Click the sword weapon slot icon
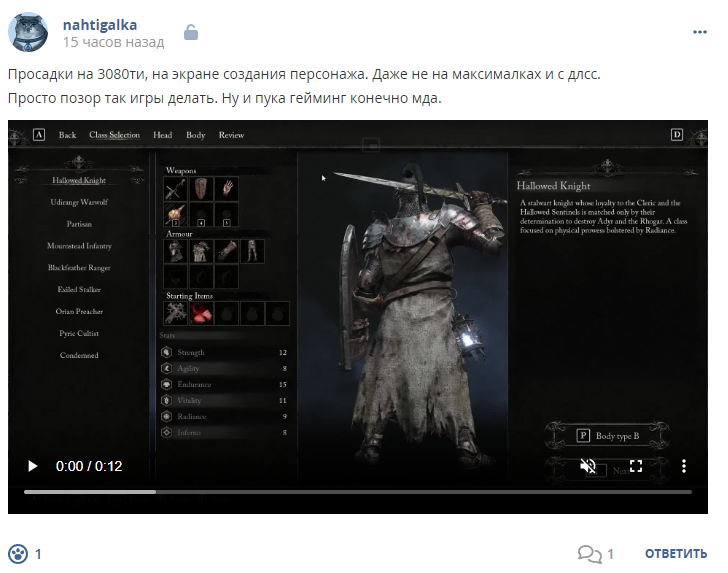 coord(176,189)
